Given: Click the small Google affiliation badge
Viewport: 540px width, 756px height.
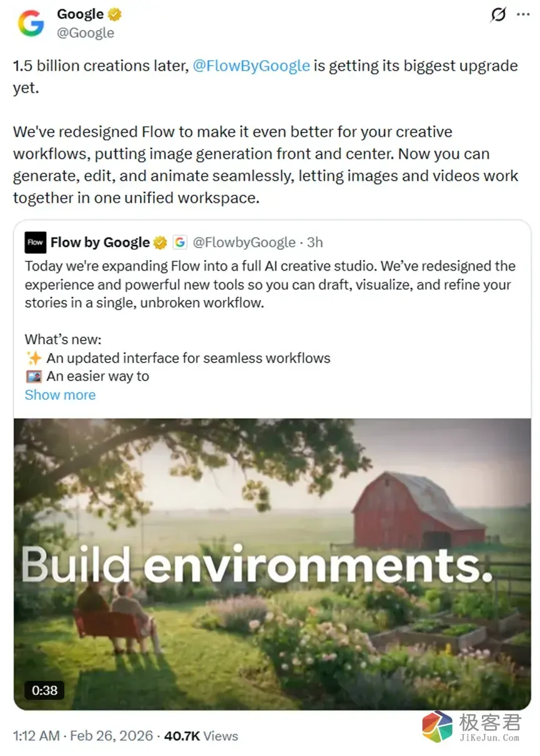Looking at the screenshot, I should point(180,242).
